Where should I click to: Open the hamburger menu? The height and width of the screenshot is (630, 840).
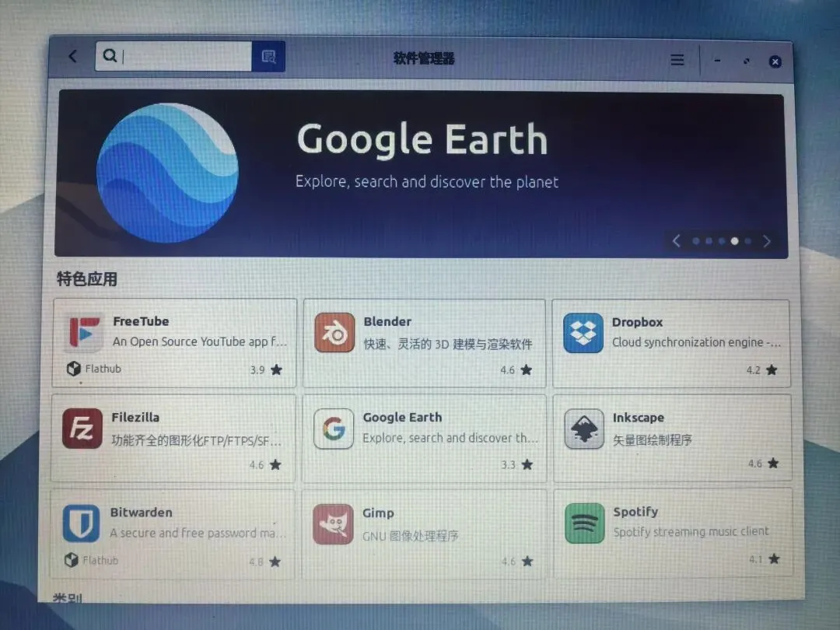pos(677,59)
